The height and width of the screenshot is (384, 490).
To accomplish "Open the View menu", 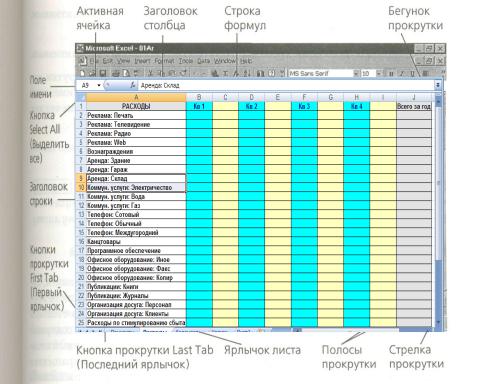I will 124,61.
